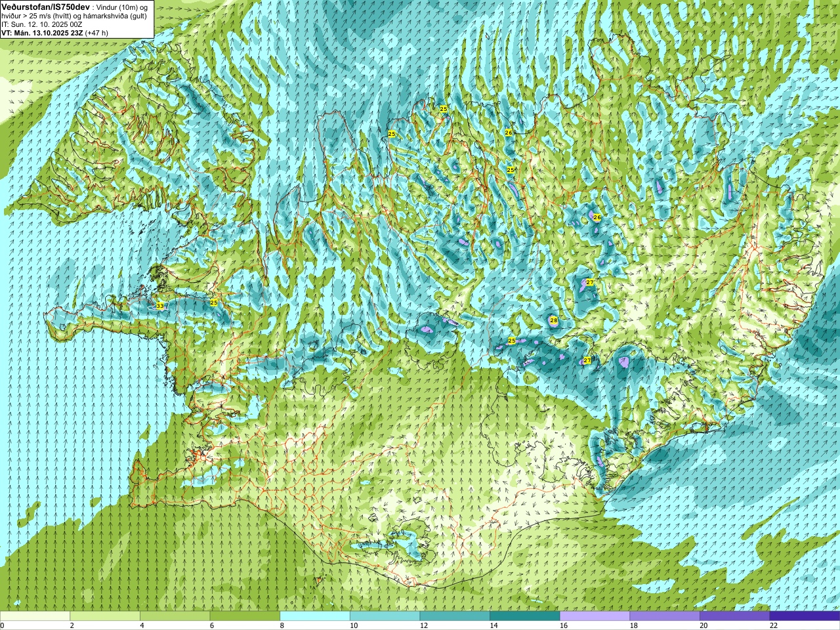The width and height of the screenshot is (840, 630).
Task: Click the legend tick label 16
Action: (564, 625)
